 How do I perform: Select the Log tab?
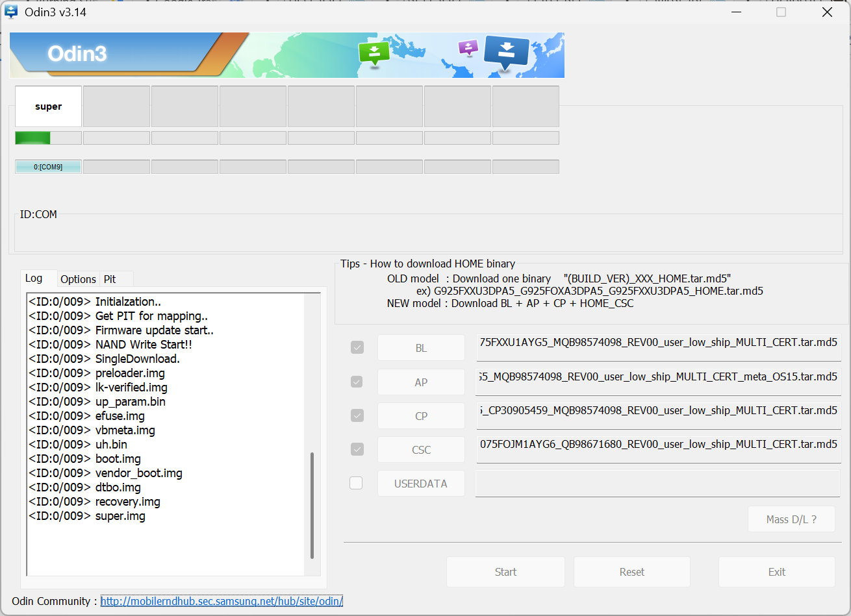pyautogui.click(x=34, y=278)
